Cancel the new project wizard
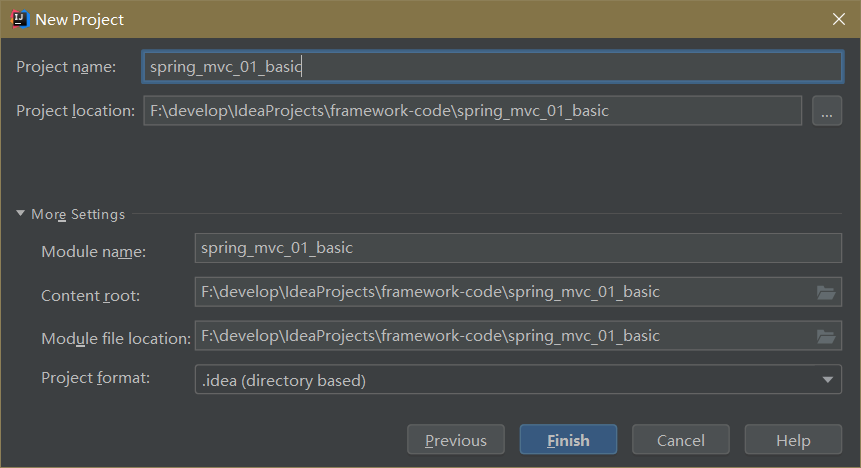 point(681,440)
